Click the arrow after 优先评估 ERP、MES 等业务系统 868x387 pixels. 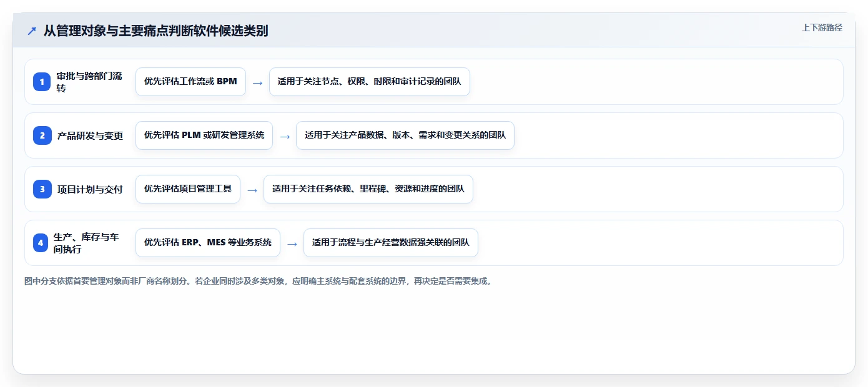point(292,243)
